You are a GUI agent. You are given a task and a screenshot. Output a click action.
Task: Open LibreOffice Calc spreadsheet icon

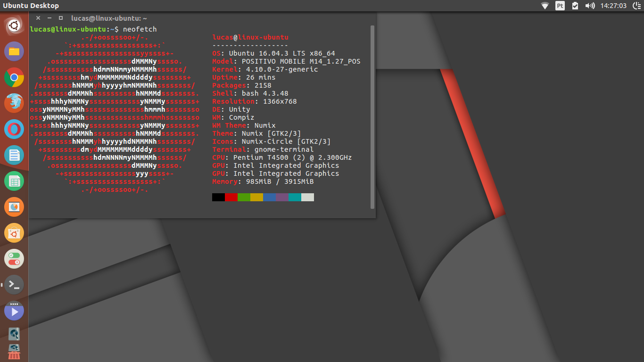click(x=14, y=181)
